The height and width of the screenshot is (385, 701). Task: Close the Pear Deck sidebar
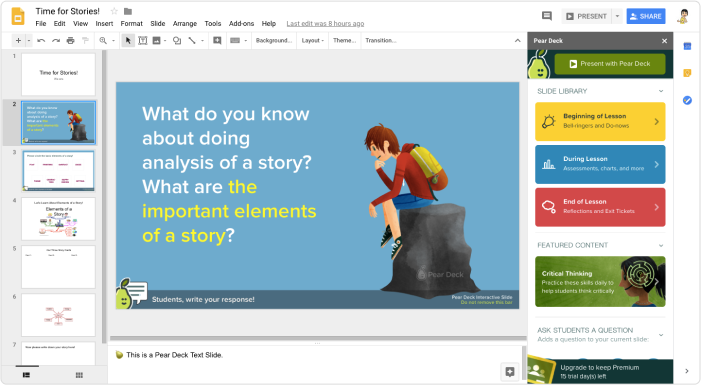pos(664,41)
